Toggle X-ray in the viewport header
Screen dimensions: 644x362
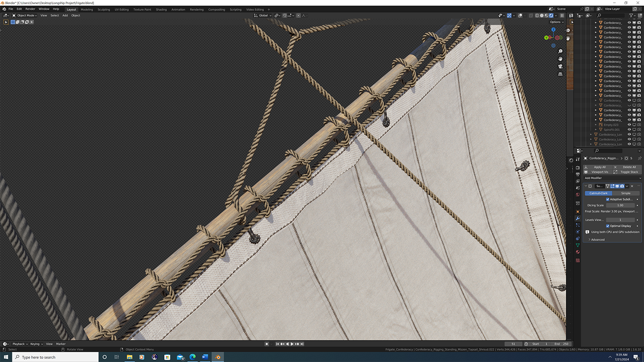tap(531, 16)
